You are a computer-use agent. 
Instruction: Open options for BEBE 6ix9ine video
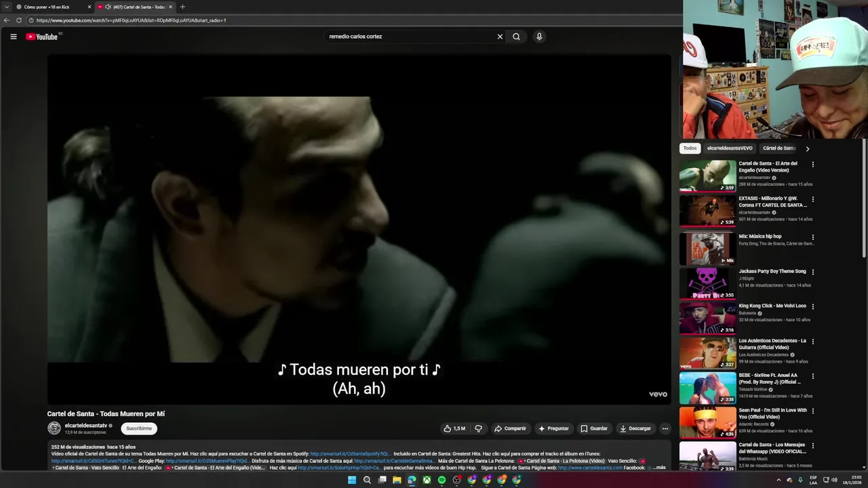pyautogui.click(x=812, y=376)
